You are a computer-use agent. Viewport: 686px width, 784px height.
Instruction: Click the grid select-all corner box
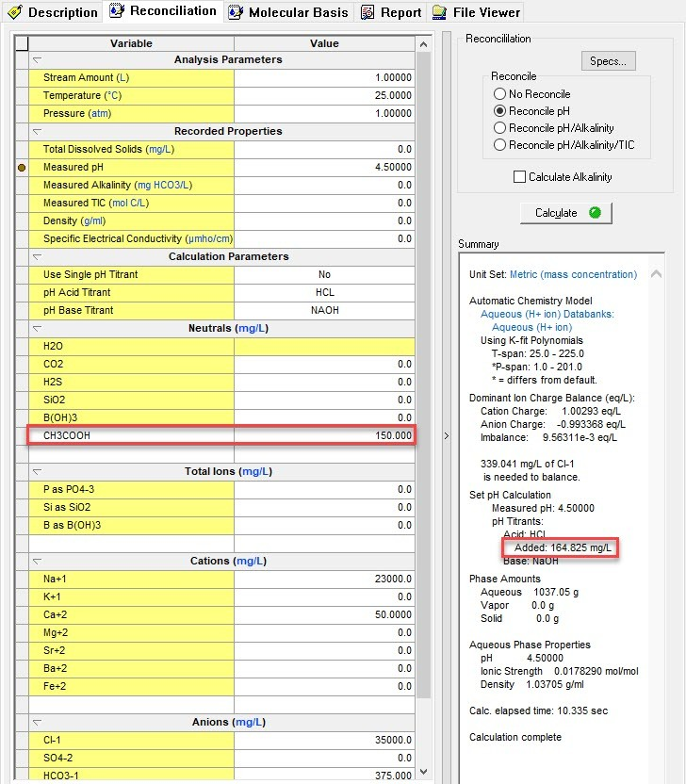point(22,43)
